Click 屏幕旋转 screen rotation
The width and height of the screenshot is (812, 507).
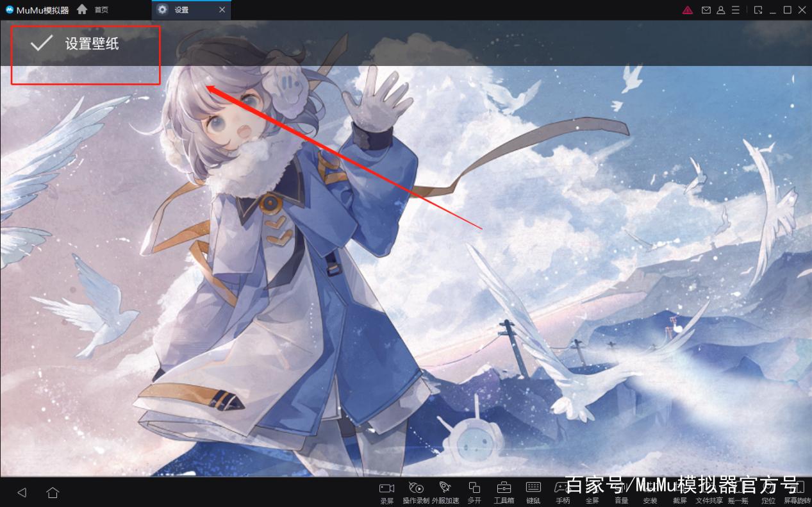[x=797, y=492]
